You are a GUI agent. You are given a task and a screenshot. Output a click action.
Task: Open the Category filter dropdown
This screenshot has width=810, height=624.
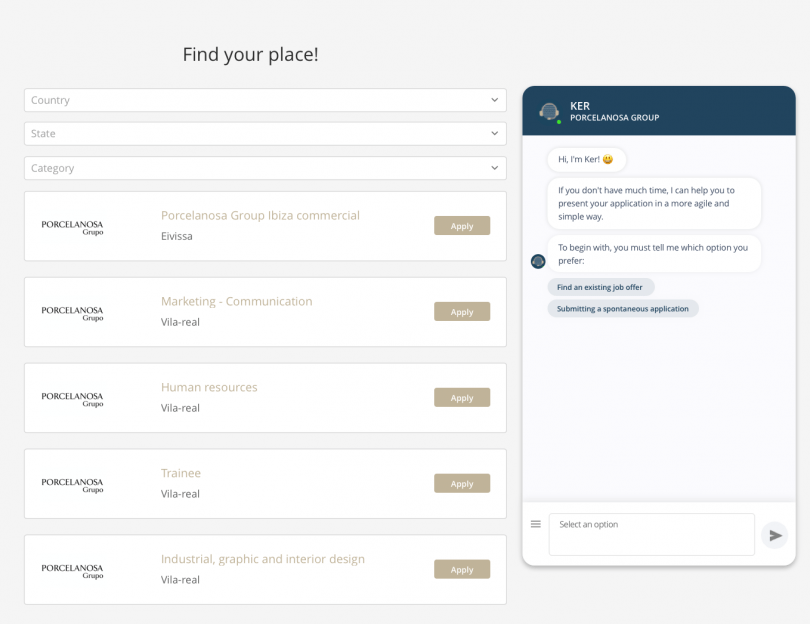[x=265, y=168]
